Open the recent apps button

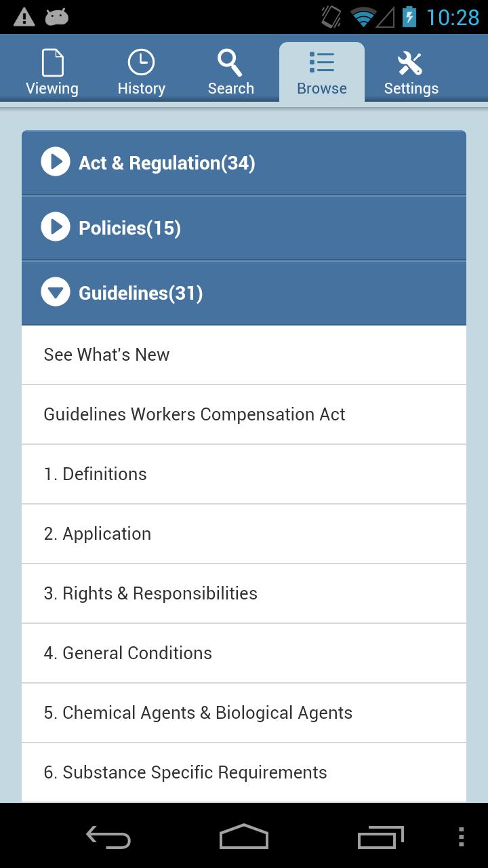380,837
